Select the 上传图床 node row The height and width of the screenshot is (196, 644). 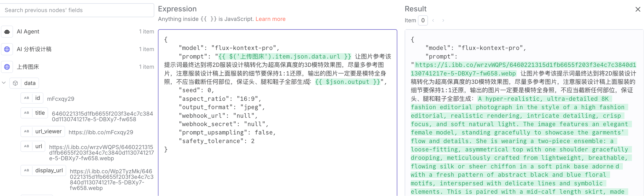(x=78, y=67)
